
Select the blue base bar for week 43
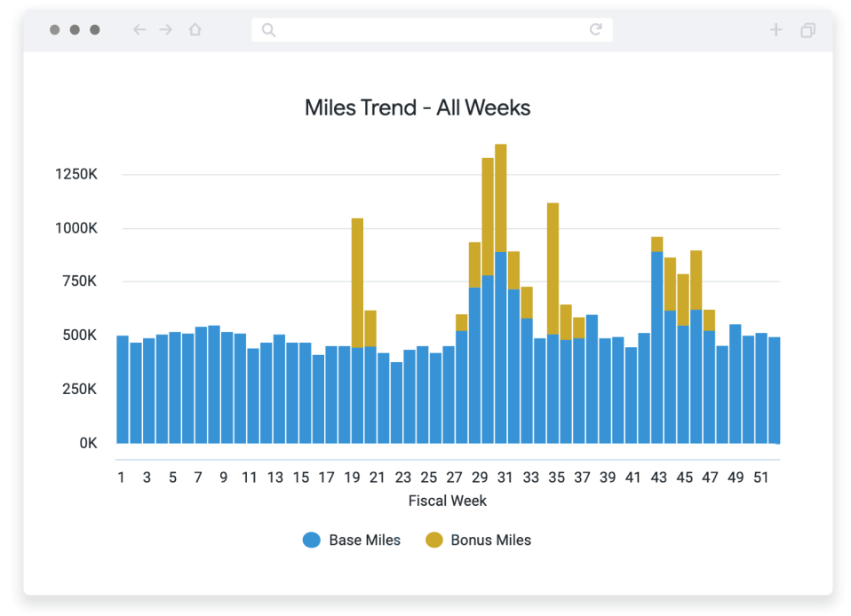coord(657,348)
